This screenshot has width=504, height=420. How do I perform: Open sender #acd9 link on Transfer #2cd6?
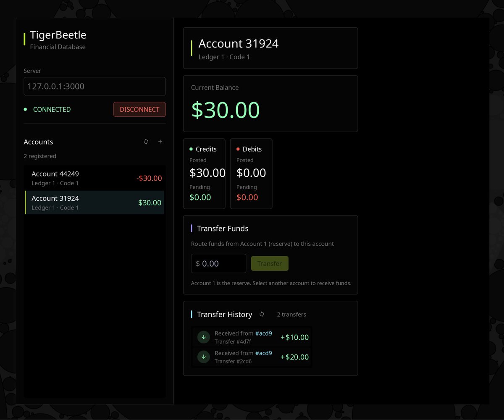264,353
